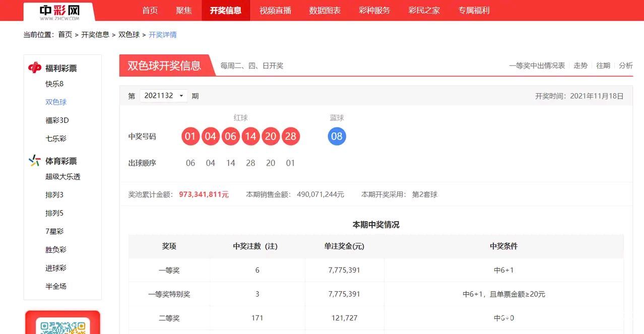The width and height of the screenshot is (644, 334).
Task: Open 专属福利 navigation item
Action: [474, 10]
